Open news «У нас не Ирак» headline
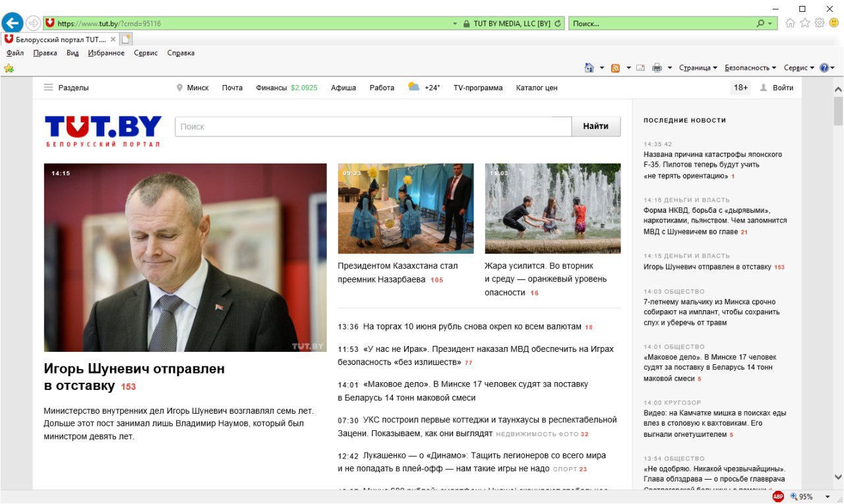The image size is (844, 504). (476, 355)
